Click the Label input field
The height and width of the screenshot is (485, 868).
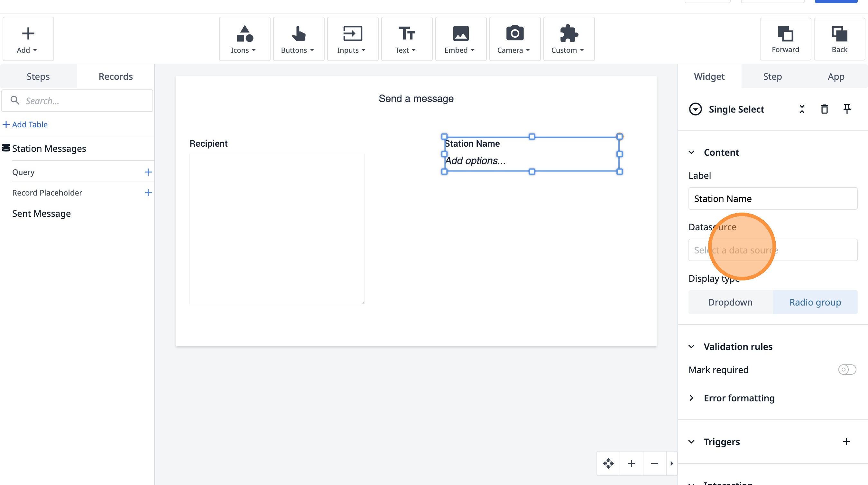coord(772,198)
